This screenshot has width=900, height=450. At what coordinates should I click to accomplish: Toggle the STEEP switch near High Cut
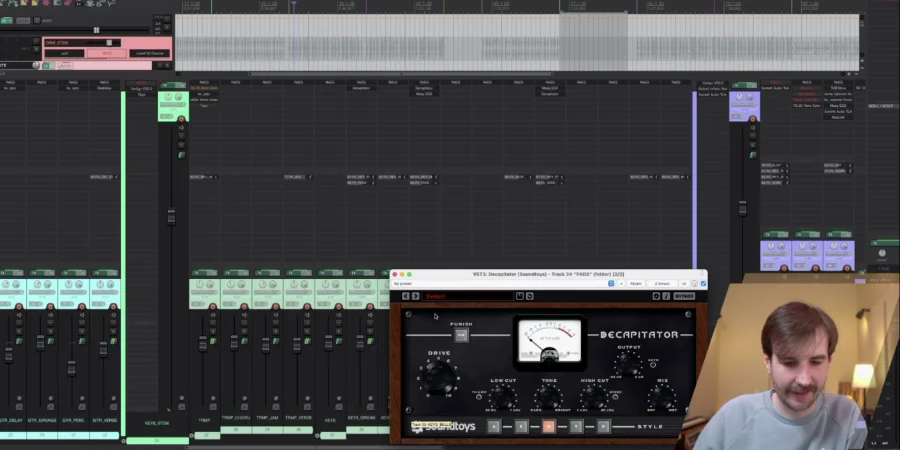615,397
